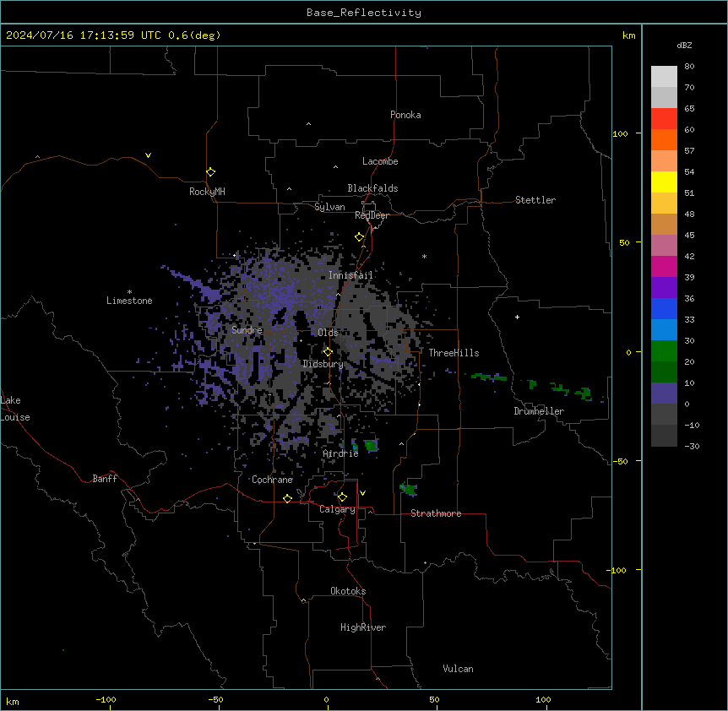The width and height of the screenshot is (728, 711).
Task: Click the Vulcan label
Action: coord(459,669)
